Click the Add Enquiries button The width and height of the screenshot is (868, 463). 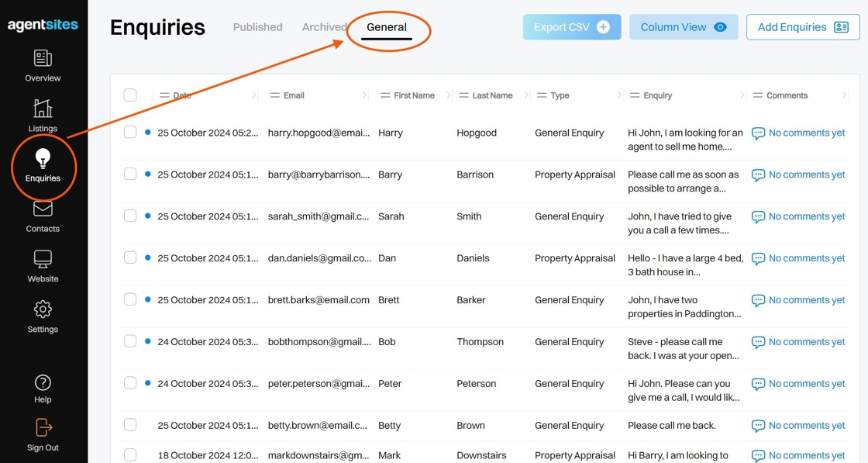(x=803, y=27)
